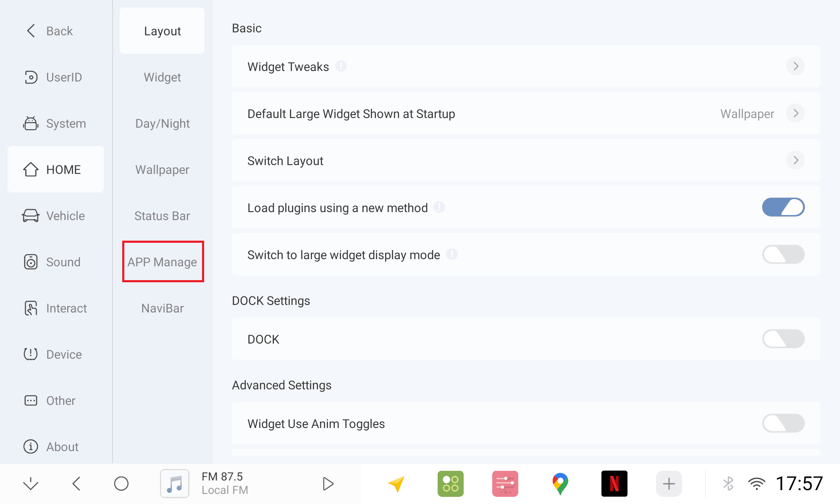840x504 pixels.
Task: Toggle Widget Use Anim Toggles on
Action: click(x=783, y=423)
